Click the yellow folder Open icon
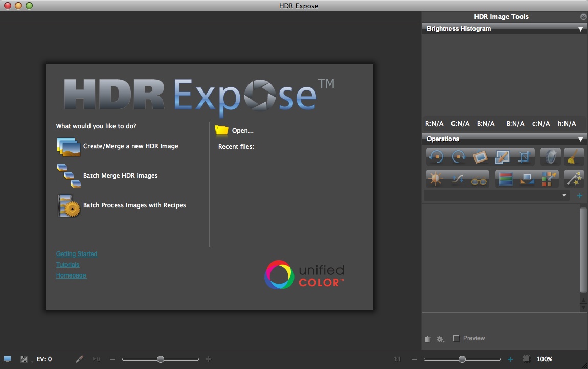This screenshot has height=369, width=588. coord(221,130)
